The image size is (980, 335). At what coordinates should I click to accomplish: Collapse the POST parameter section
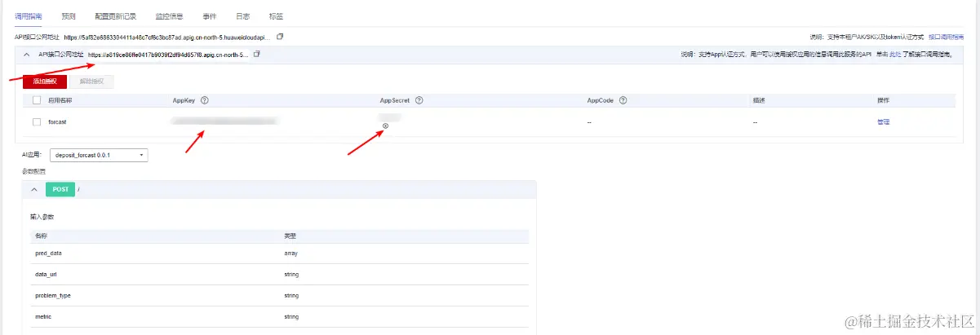(33, 189)
